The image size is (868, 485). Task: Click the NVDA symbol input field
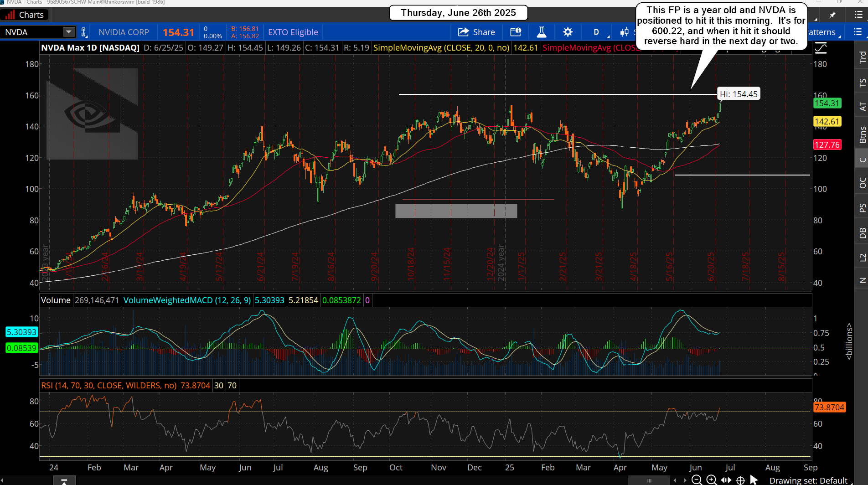32,32
